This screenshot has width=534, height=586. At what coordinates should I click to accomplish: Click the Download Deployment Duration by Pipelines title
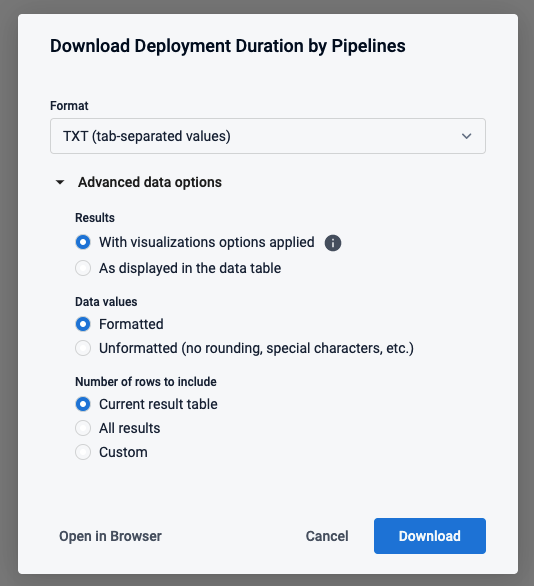pos(228,46)
